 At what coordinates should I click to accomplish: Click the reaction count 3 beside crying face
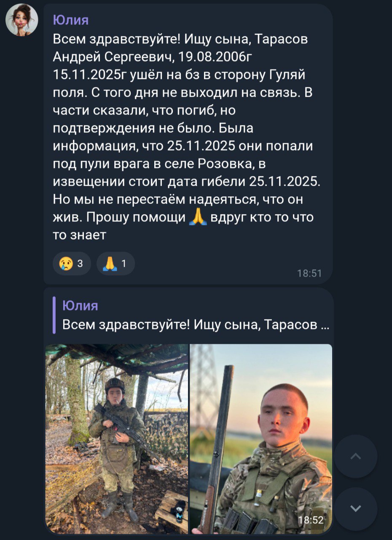coord(80,264)
